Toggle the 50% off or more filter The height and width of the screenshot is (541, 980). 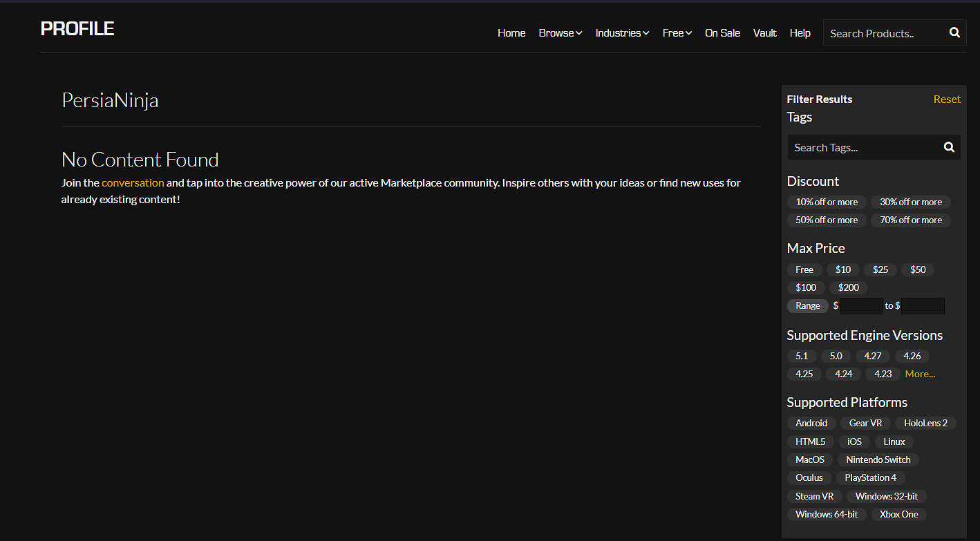(x=827, y=220)
